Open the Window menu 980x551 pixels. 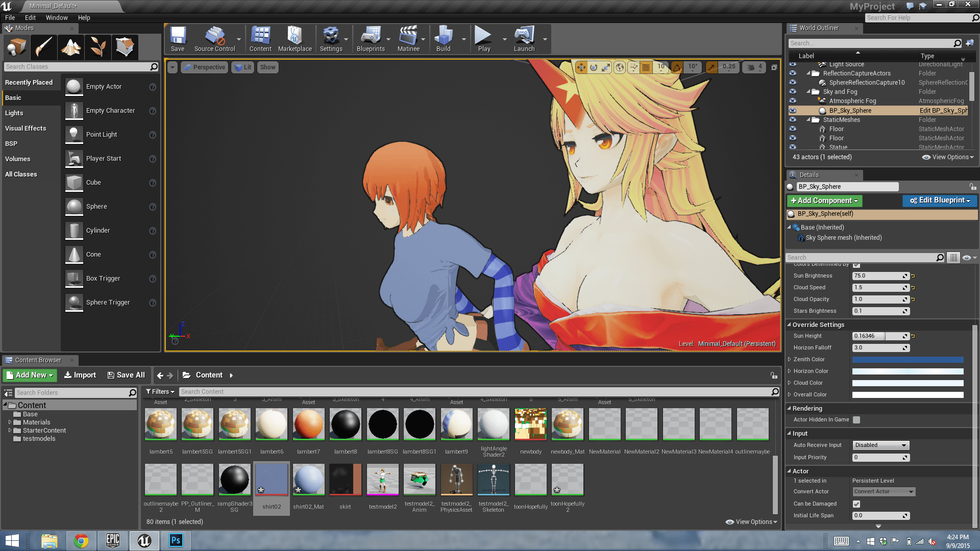pos(56,17)
